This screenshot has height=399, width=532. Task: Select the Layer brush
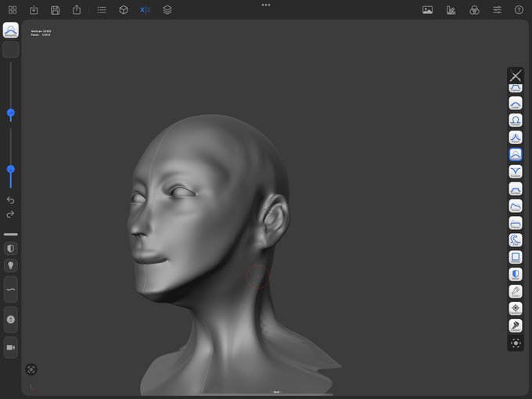(x=516, y=103)
